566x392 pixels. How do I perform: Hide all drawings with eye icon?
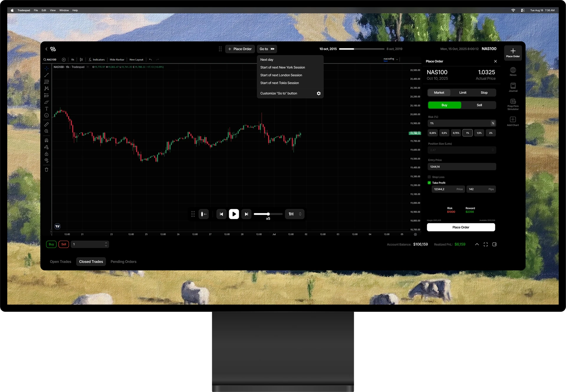coord(47,161)
